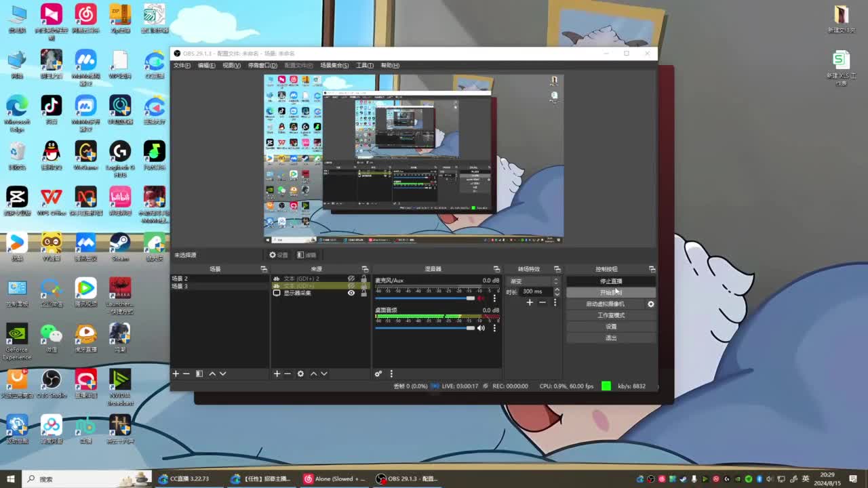Increase the transition duration with the up stepper
This screenshot has height=488, width=868.
557,289
